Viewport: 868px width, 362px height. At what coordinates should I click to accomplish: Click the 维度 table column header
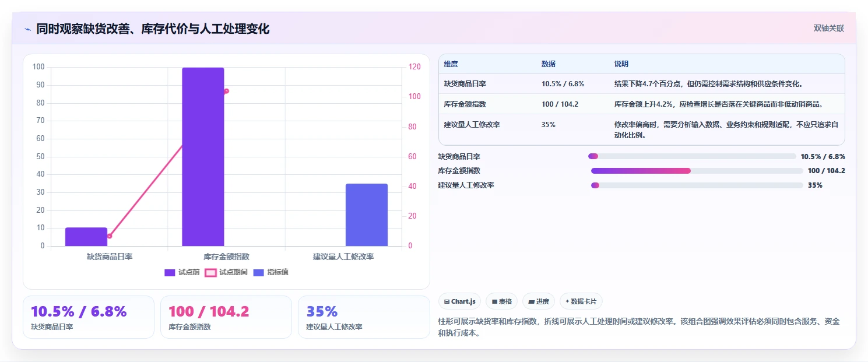coord(451,64)
